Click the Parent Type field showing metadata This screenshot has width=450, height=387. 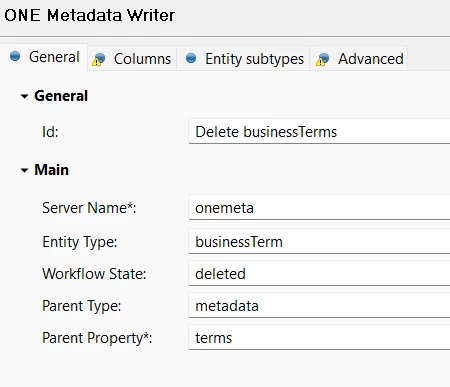point(319,306)
